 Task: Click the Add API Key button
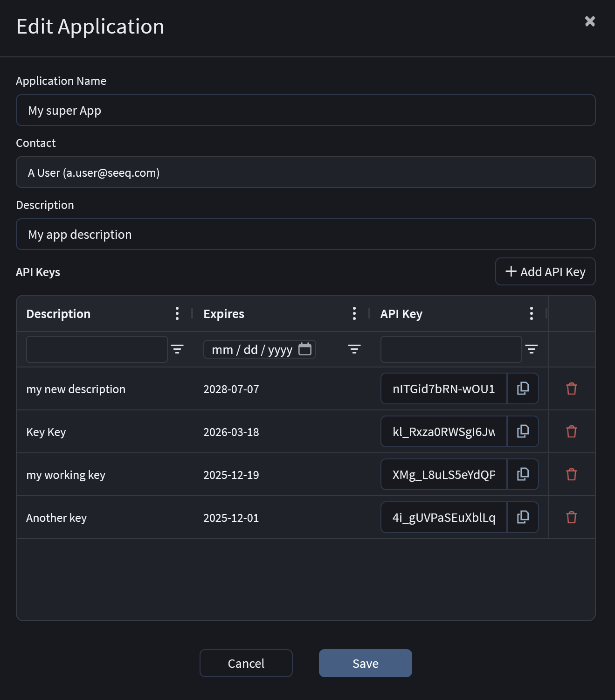[x=545, y=271]
